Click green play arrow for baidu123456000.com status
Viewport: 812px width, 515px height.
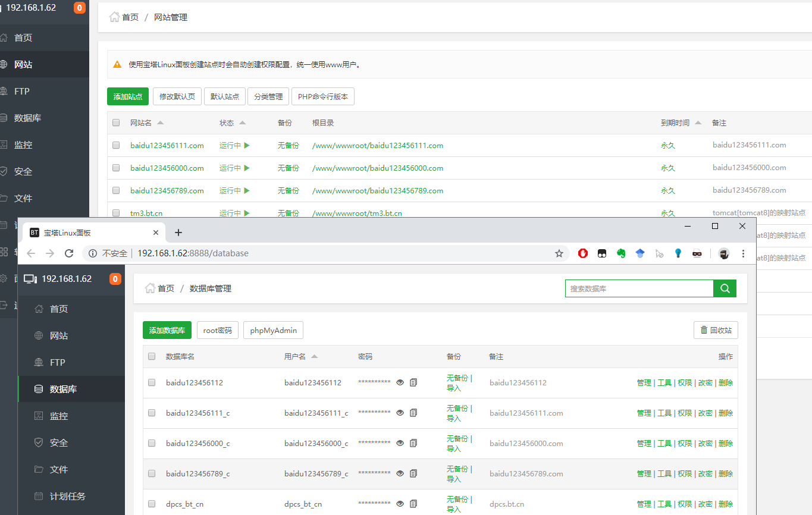point(247,168)
